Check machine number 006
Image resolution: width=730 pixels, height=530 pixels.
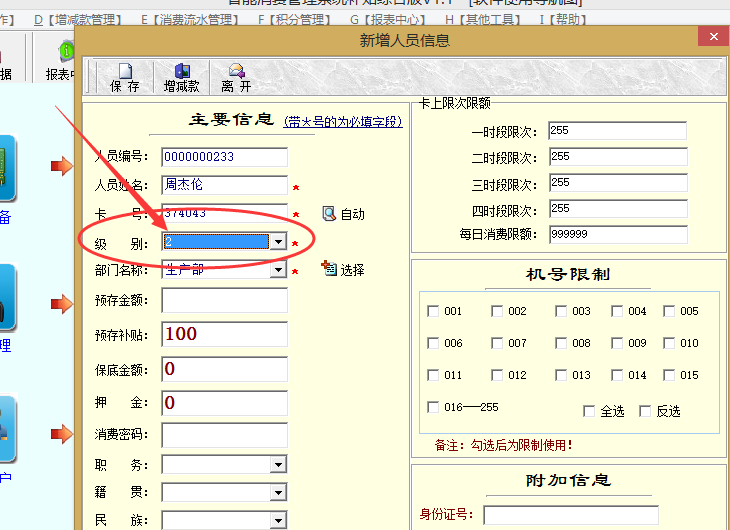(x=433, y=343)
